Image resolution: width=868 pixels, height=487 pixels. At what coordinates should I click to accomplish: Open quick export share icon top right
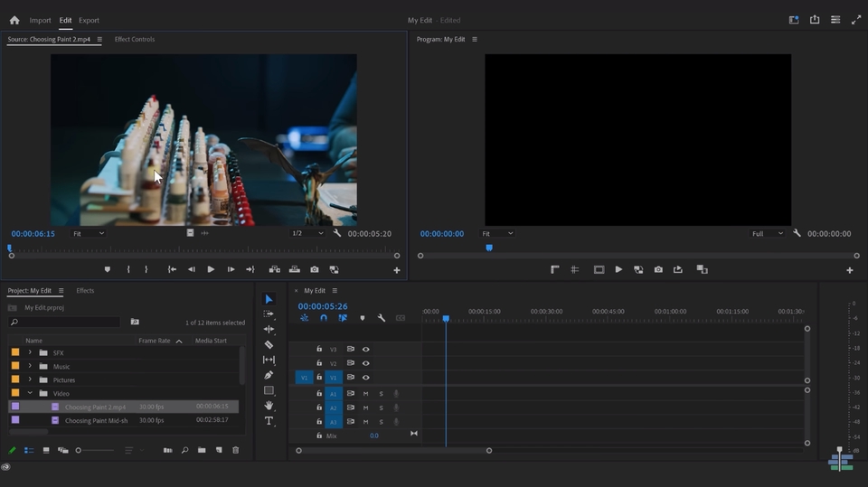pyautogui.click(x=815, y=20)
